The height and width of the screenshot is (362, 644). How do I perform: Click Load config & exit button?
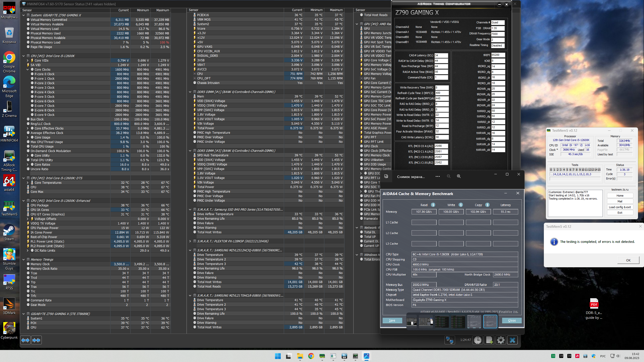click(x=620, y=207)
